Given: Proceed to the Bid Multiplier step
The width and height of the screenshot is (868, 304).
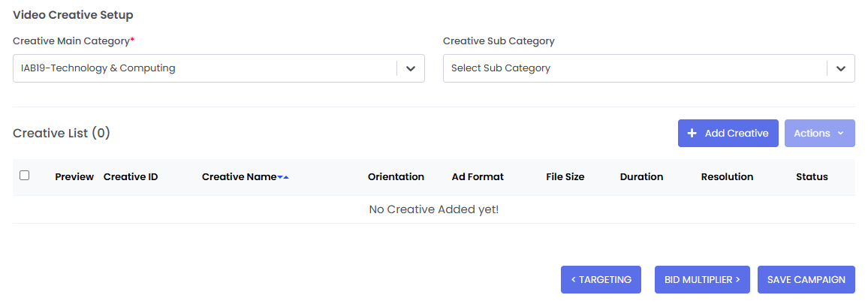Looking at the screenshot, I should pos(702,279).
